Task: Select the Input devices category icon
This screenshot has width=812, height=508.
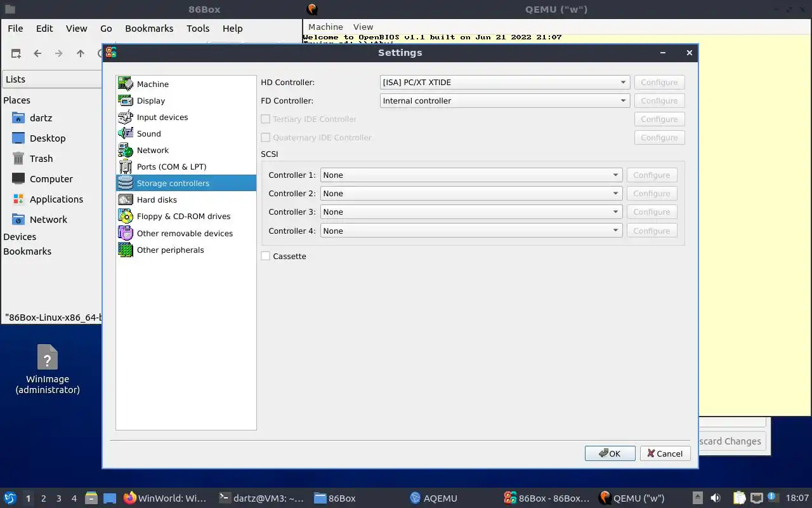Action: point(126,117)
